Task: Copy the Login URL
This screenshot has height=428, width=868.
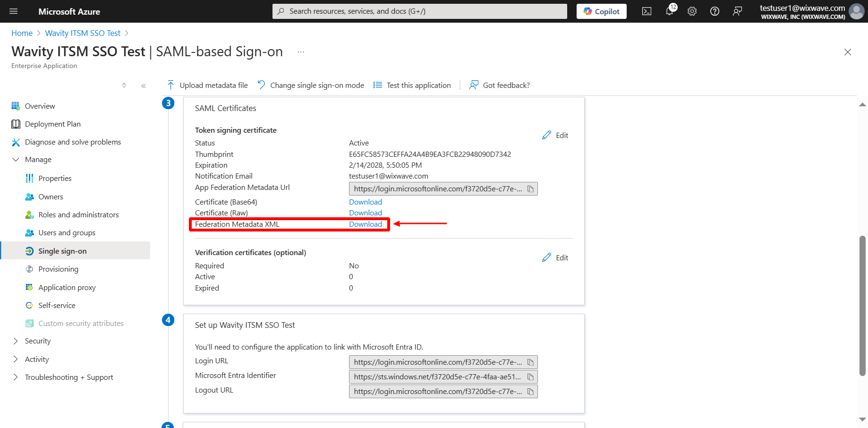Action: pyautogui.click(x=530, y=362)
